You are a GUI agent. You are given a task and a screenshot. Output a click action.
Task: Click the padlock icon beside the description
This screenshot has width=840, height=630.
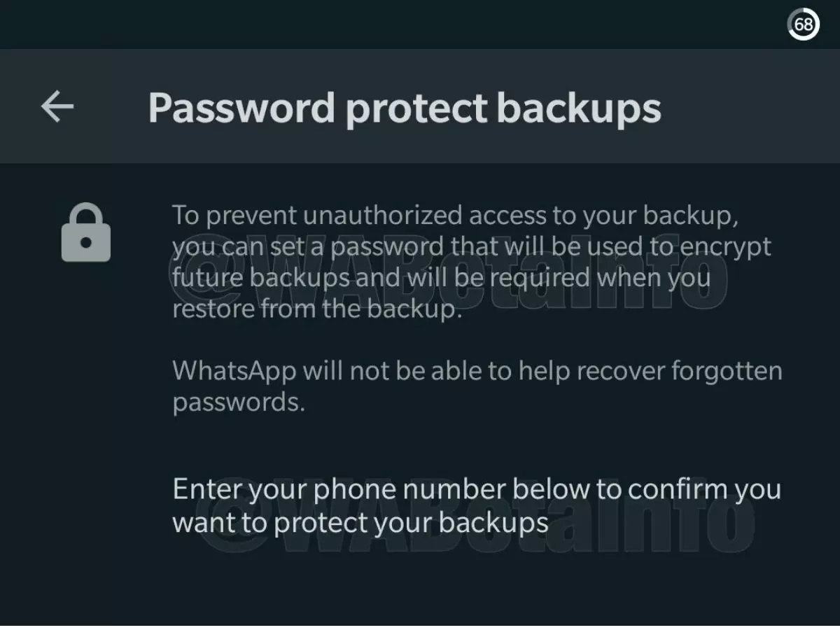(x=86, y=231)
